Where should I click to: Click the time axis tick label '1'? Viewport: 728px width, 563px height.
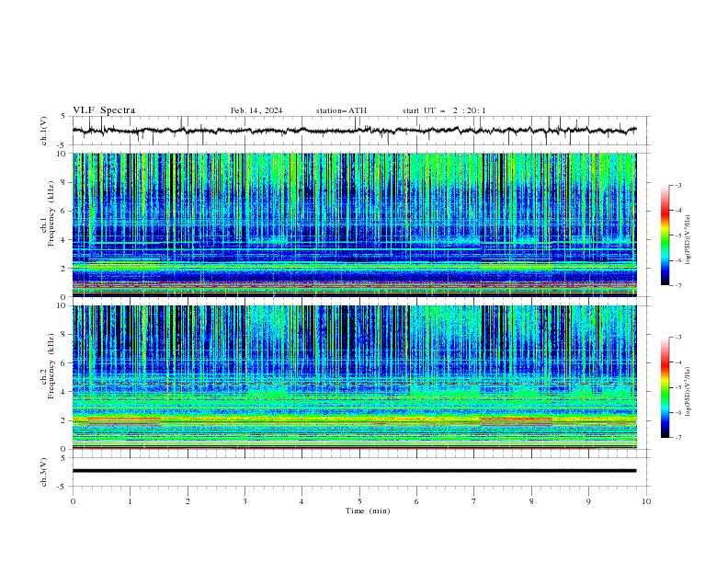point(130,501)
